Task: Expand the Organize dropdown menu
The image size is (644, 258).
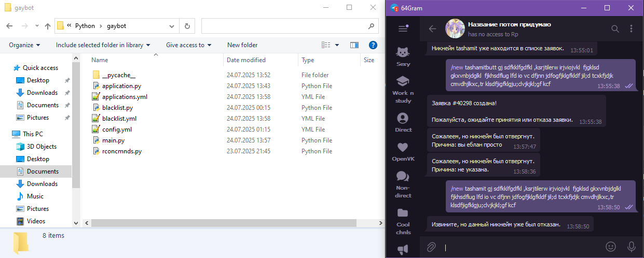Action: 24,45
